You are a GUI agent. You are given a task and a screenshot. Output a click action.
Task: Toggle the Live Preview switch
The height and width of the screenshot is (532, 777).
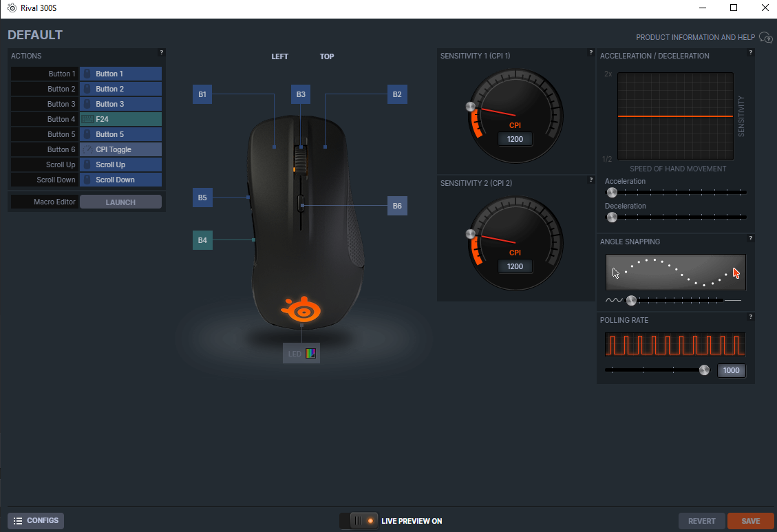click(359, 520)
